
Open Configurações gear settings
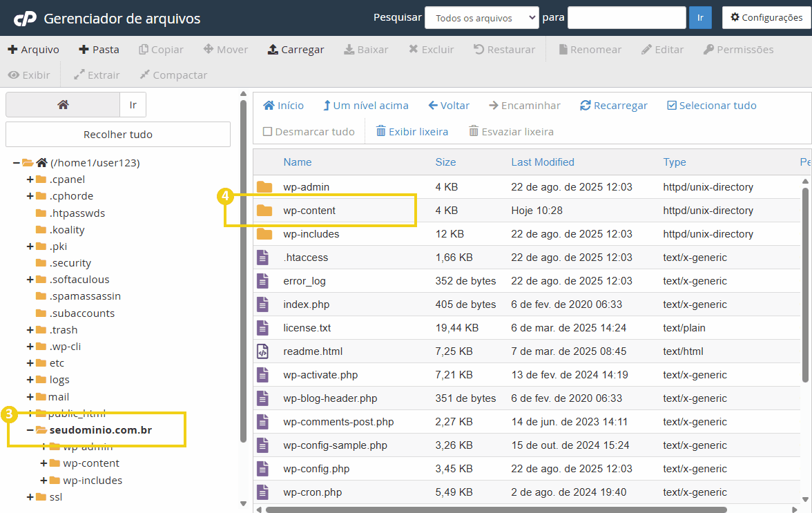(766, 17)
